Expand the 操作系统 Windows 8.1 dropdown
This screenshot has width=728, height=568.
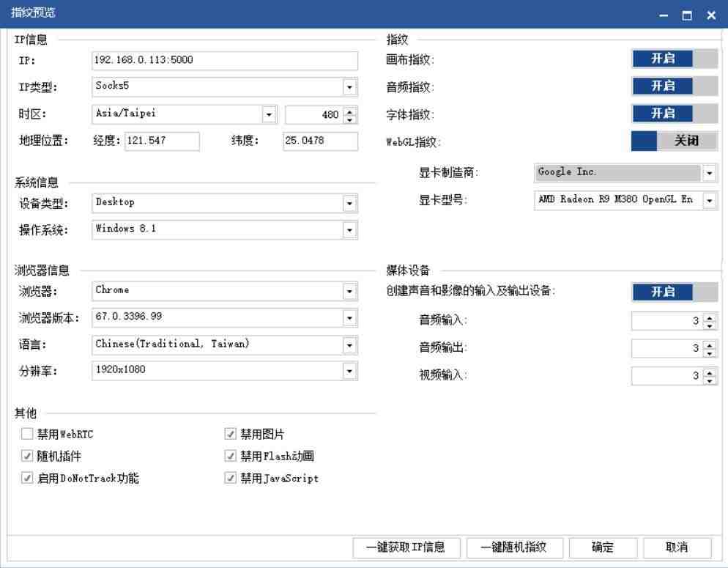pos(349,230)
